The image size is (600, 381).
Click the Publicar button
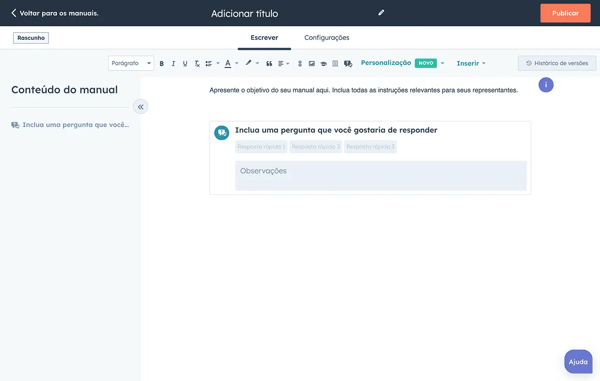(565, 13)
